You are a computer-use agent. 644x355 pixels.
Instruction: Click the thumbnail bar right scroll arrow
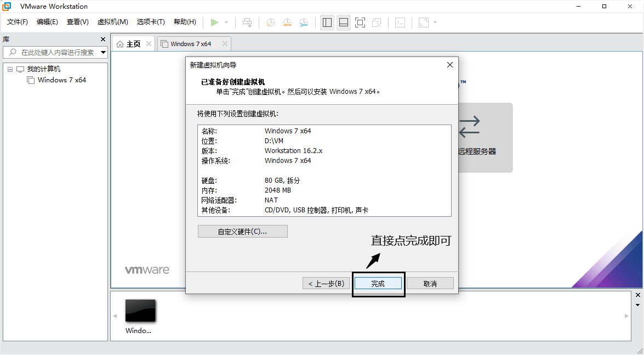point(627,316)
